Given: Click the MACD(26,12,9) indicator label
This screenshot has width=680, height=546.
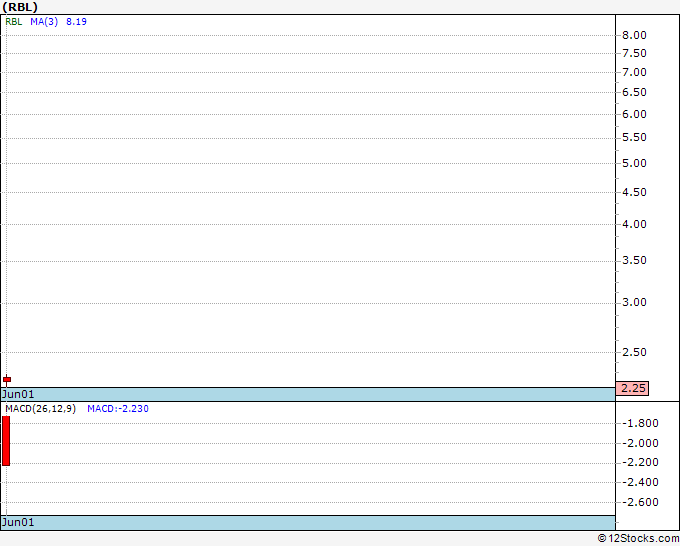Looking at the screenshot, I should (x=40, y=409).
